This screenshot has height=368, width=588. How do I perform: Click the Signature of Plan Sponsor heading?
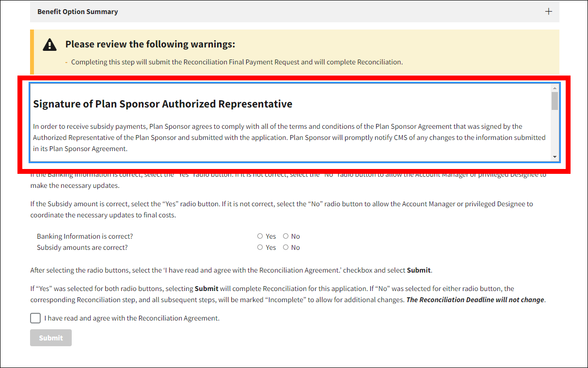(162, 104)
